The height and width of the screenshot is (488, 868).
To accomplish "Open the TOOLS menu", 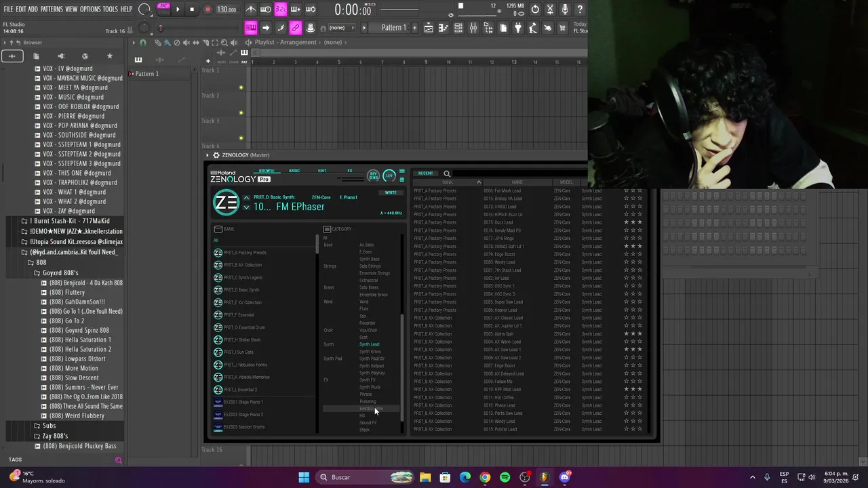I will 110,9.
